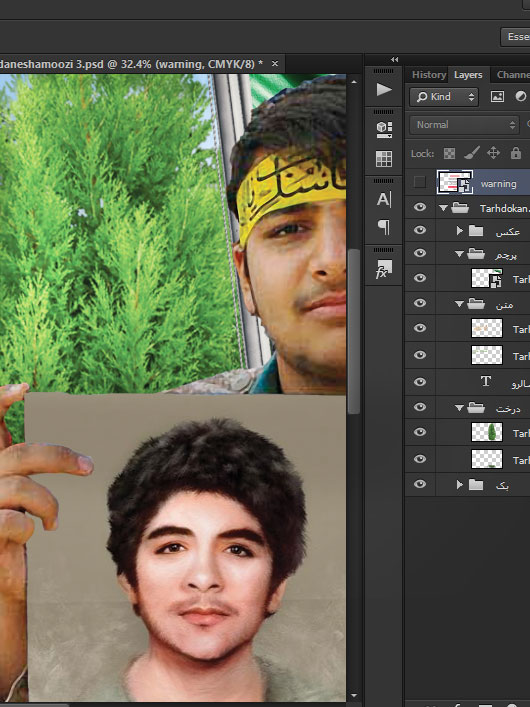Click the پرچم group folder icon
This screenshot has height=707, width=530.
point(476,254)
